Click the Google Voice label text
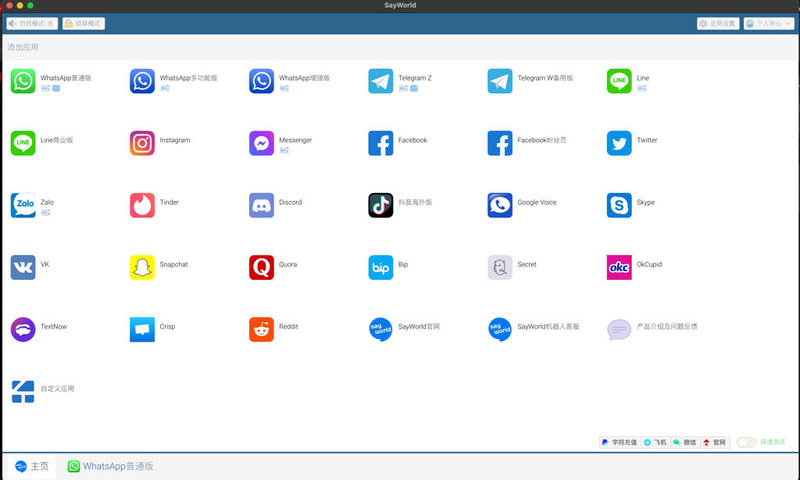The width and height of the screenshot is (800, 480). [x=537, y=202]
